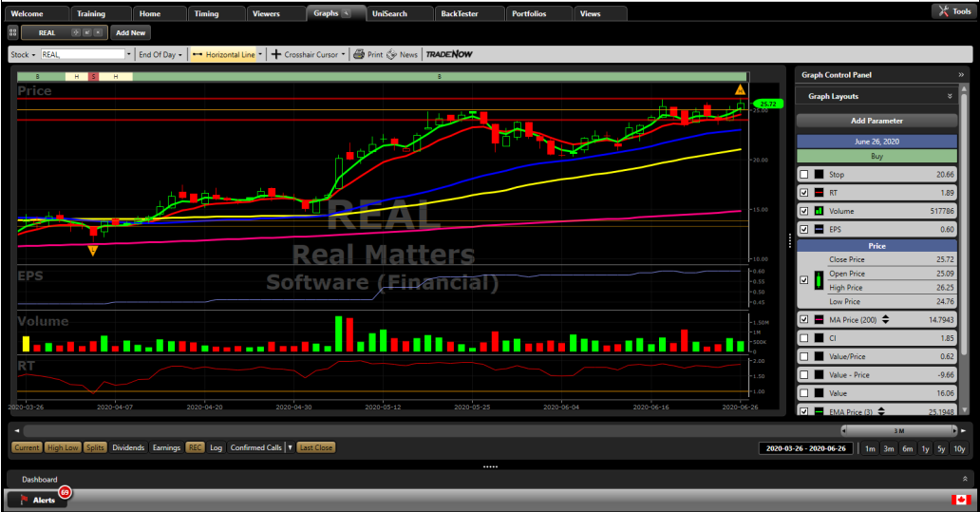Image resolution: width=980 pixels, height=512 pixels.
Task: Click the green 25.72 price label on chart
Action: tap(768, 104)
